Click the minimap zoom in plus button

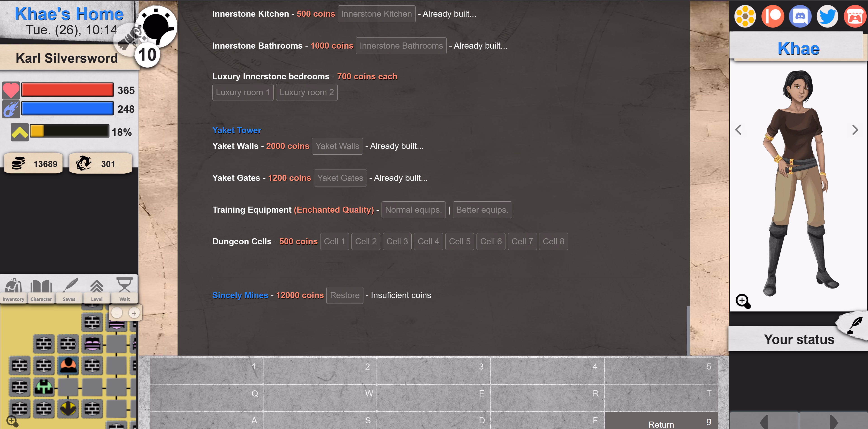tap(134, 313)
